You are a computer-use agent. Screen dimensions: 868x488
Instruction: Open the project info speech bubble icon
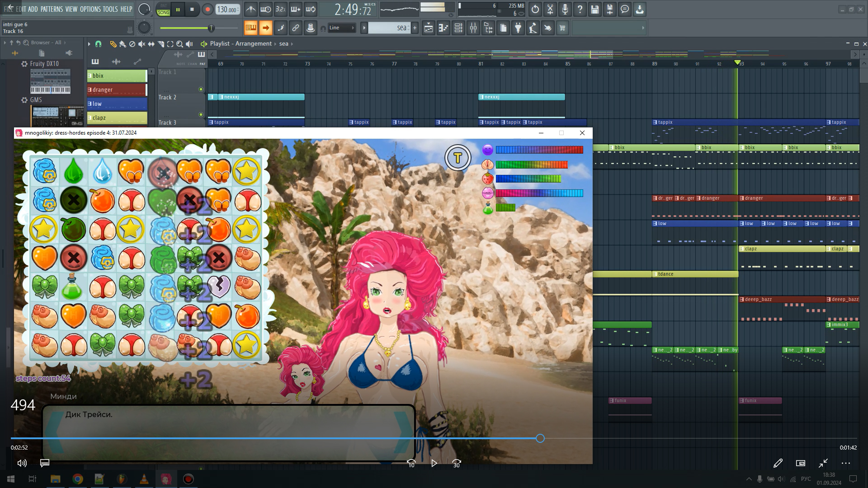coord(625,9)
